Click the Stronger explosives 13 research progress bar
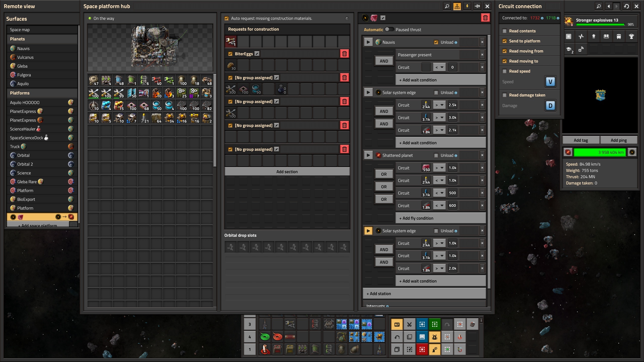644x362 pixels. click(600, 24)
